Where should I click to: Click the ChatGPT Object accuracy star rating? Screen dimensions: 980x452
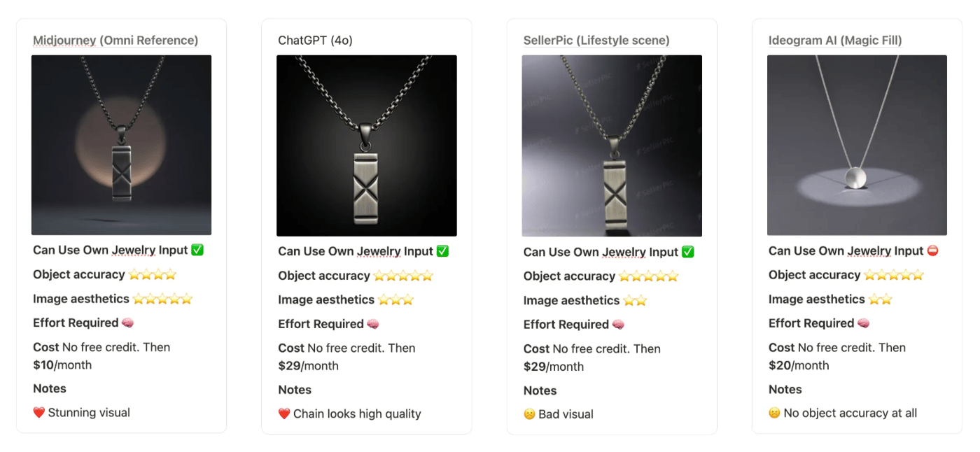tap(403, 276)
